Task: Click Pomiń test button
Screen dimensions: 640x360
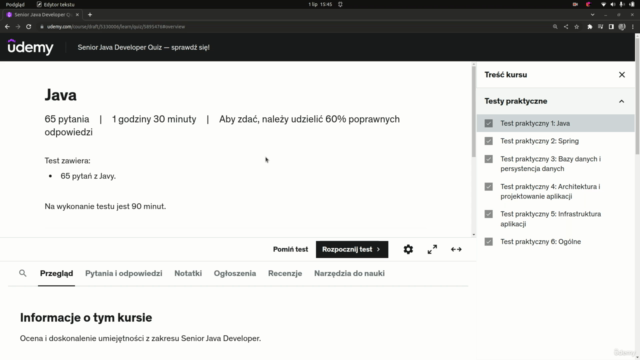Action: pyautogui.click(x=290, y=249)
